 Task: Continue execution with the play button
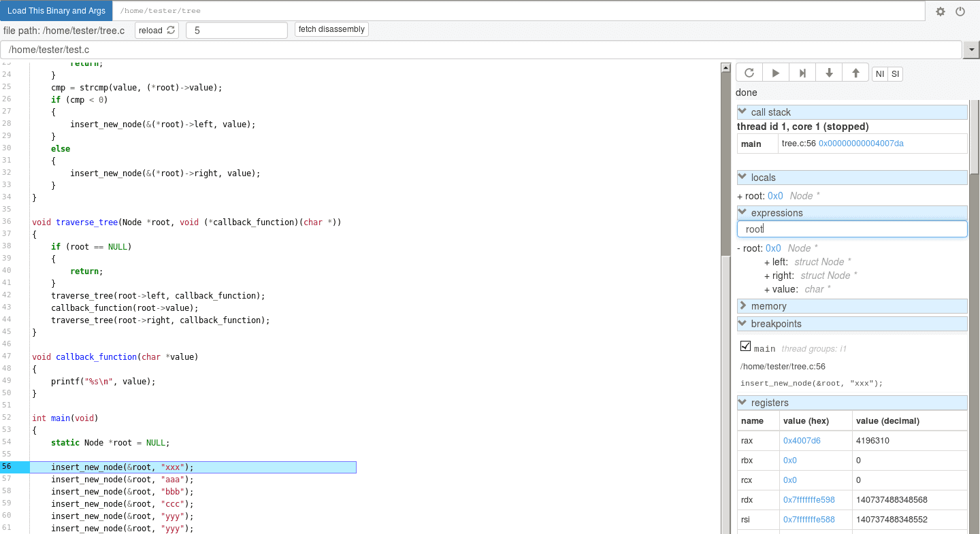pos(776,73)
